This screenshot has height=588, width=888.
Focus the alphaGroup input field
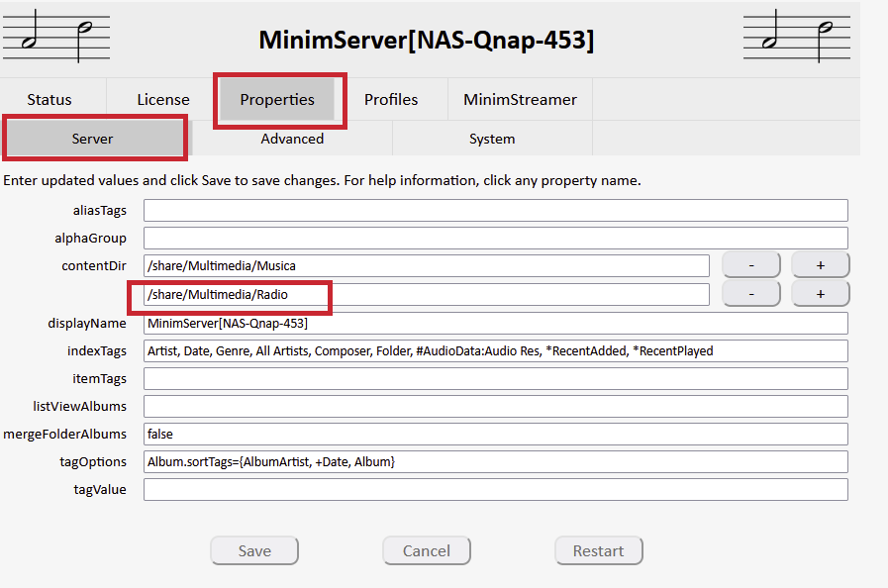[x=496, y=238]
